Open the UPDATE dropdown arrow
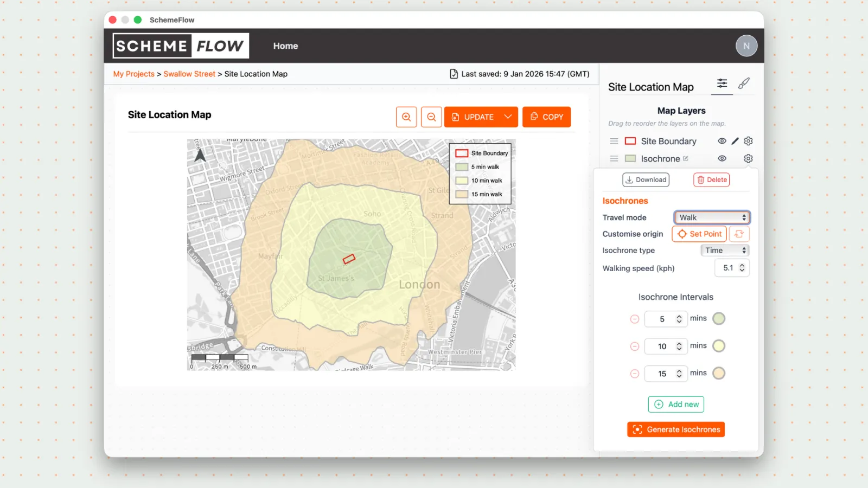 pyautogui.click(x=508, y=117)
